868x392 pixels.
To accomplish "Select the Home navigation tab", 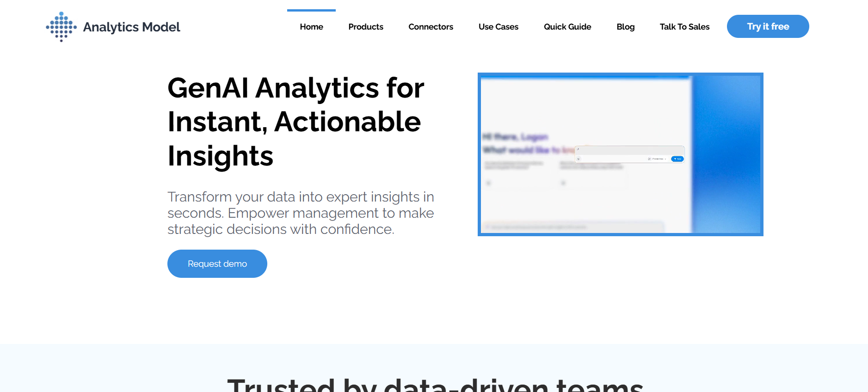I will pos(311,27).
